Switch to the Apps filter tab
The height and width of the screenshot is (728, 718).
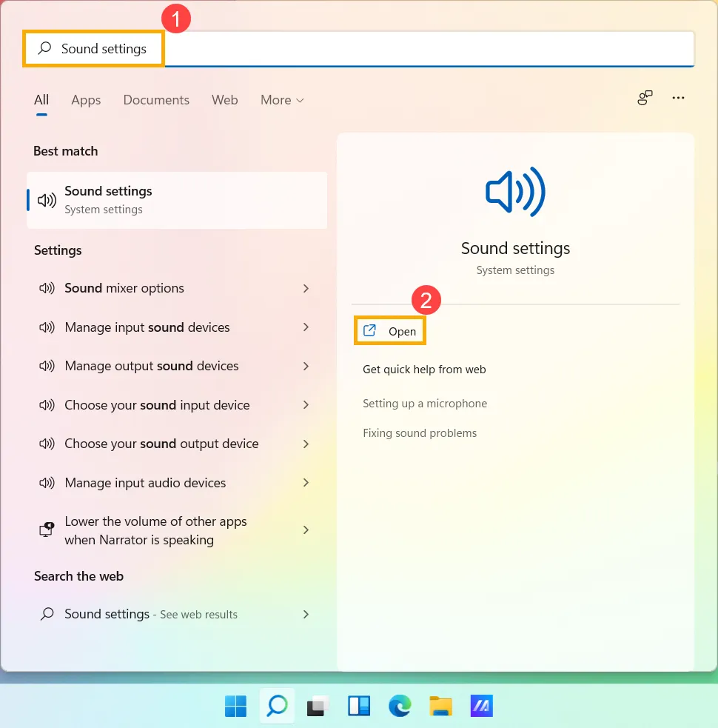[86, 100]
